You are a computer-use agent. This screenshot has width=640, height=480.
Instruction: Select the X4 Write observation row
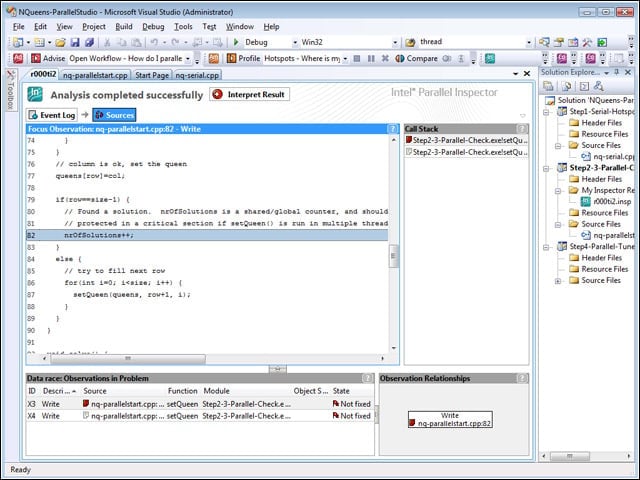click(x=200, y=416)
